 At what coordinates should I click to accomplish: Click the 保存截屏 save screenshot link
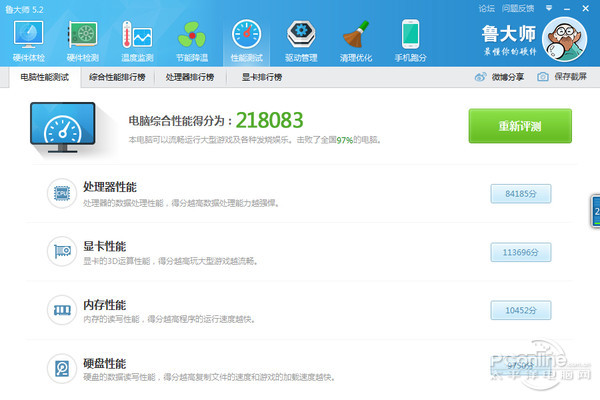[x=571, y=77]
